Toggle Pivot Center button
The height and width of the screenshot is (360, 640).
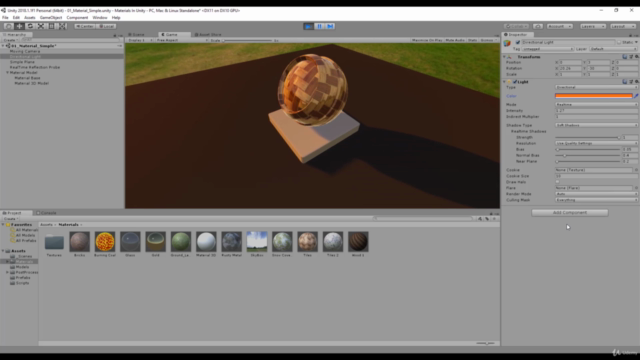pyautogui.click(x=84, y=26)
